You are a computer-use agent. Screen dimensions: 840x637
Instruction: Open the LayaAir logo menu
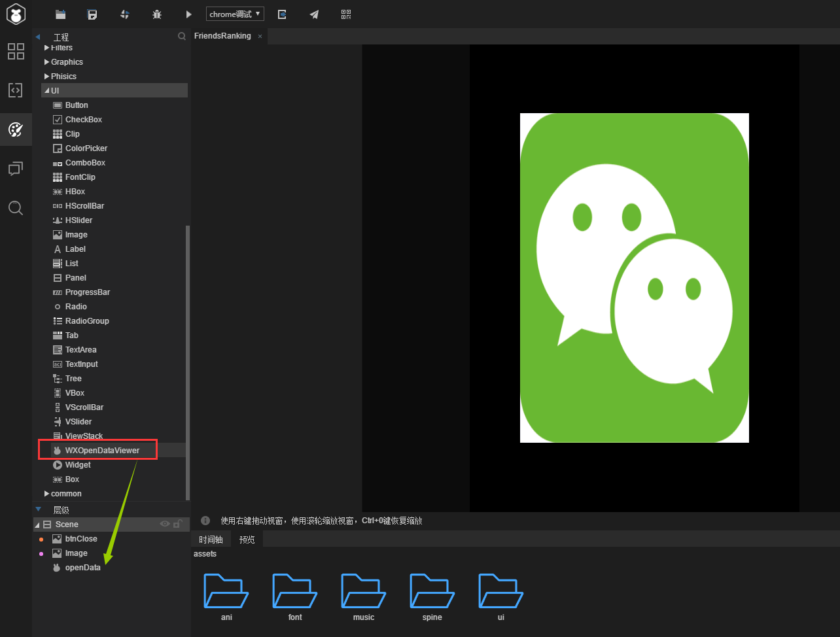16,14
